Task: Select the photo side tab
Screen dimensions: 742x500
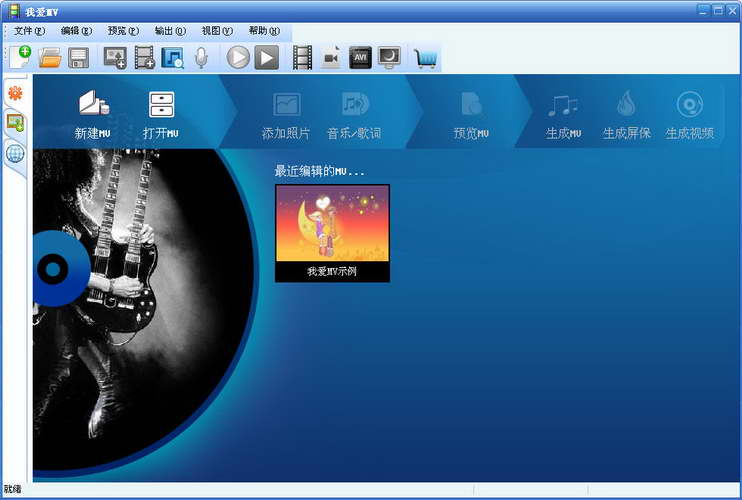Action: [x=15, y=123]
